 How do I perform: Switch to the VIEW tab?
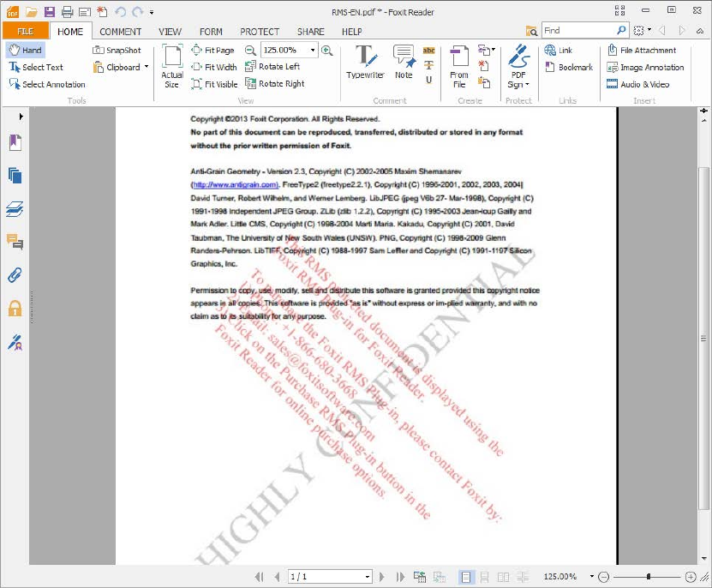170,32
